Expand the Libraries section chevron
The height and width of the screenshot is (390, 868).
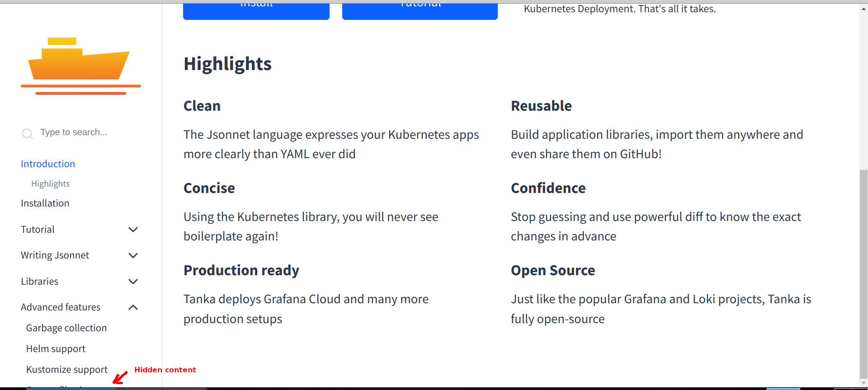click(x=133, y=282)
